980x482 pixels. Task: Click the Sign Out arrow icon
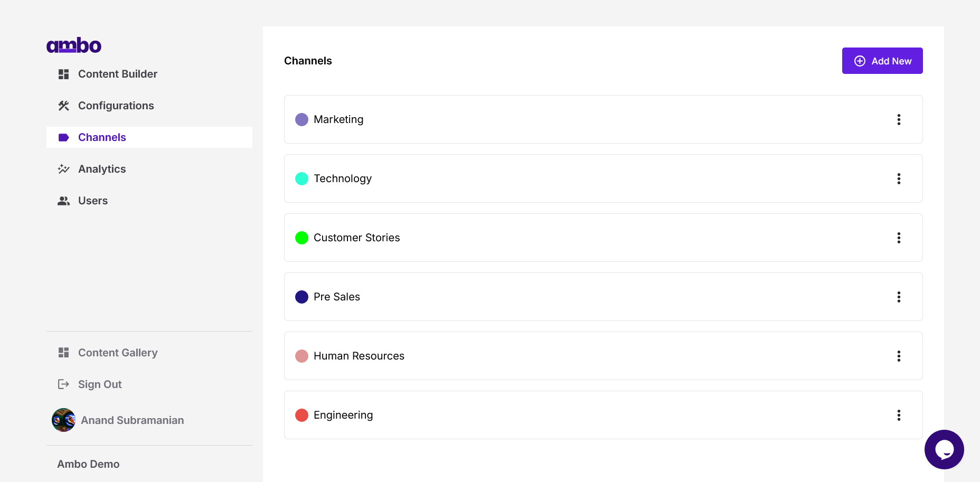coord(64,384)
